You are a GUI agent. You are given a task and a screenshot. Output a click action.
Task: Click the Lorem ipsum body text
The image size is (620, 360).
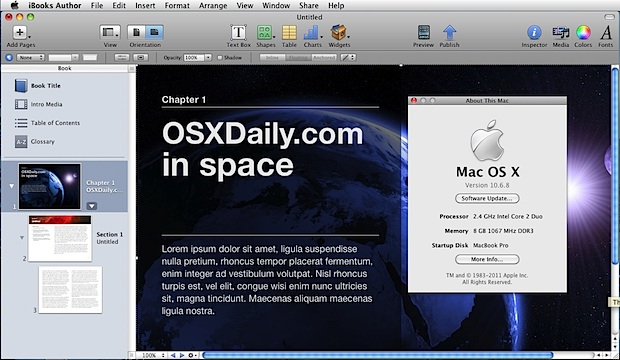[267, 280]
